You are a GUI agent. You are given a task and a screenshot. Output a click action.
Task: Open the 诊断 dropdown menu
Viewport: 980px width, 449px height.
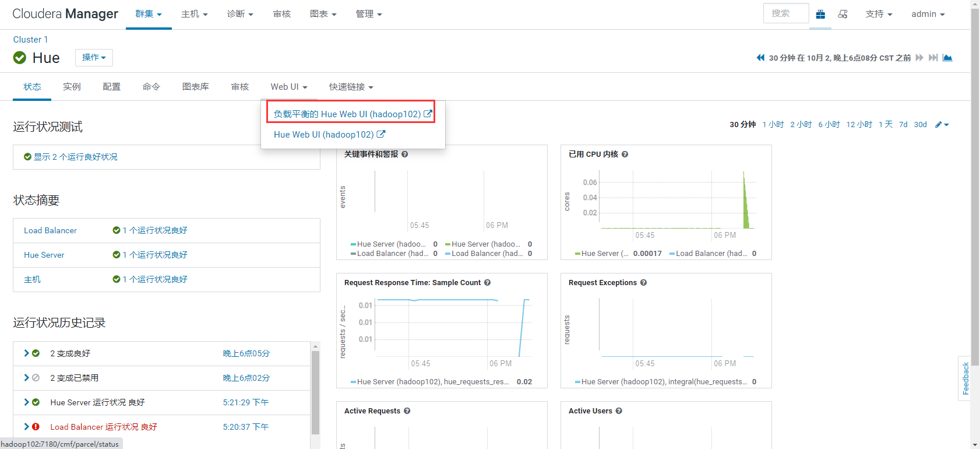[x=240, y=14]
